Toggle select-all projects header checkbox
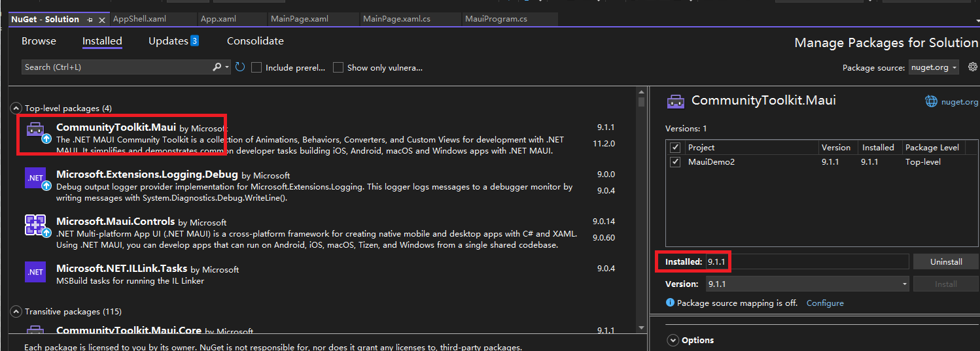The width and height of the screenshot is (980, 351). pyautogui.click(x=675, y=148)
